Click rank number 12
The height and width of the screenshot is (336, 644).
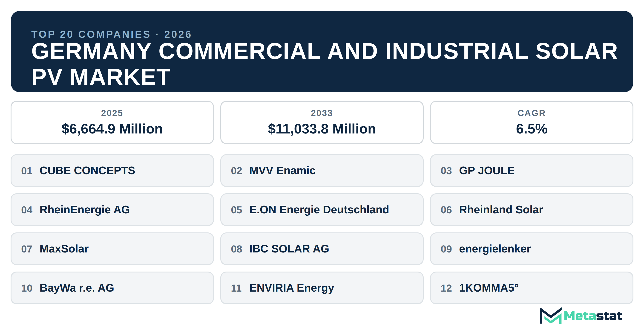[446, 288]
